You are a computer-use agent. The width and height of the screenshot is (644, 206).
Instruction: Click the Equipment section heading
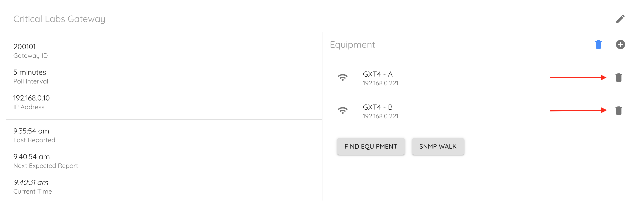(352, 45)
